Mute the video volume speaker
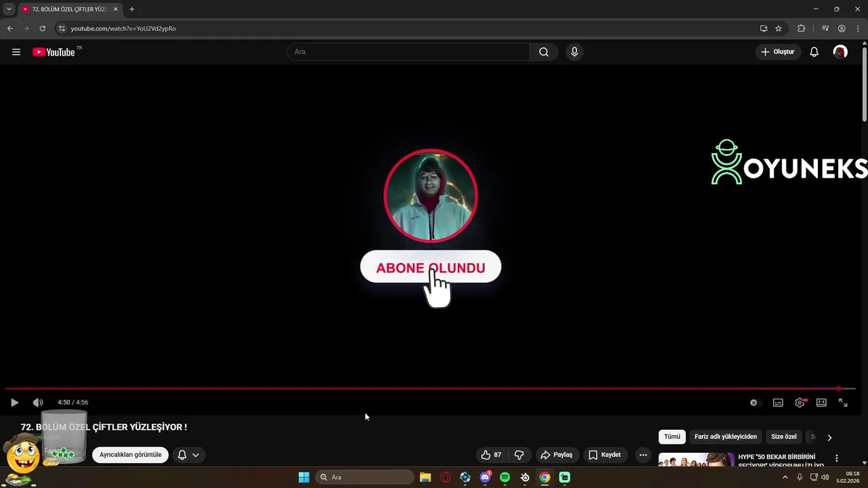 [x=38, y=403]
